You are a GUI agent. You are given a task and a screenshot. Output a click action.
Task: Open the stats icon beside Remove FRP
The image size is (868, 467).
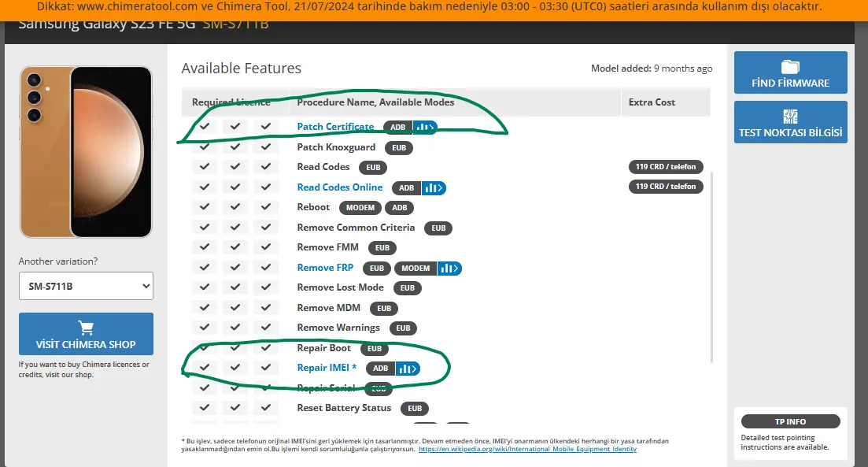449,268
